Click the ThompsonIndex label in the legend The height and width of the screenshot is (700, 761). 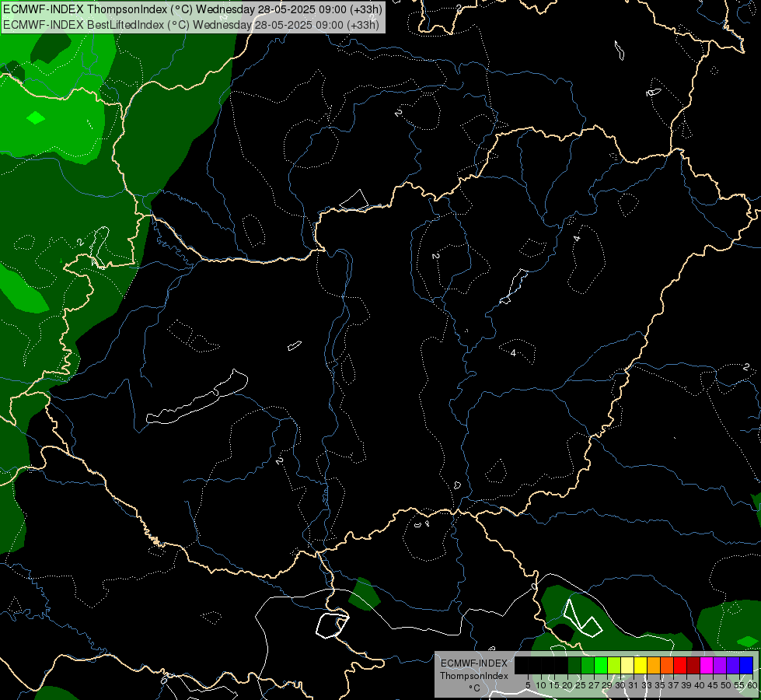pyautogui.click(x=474, y=676)
